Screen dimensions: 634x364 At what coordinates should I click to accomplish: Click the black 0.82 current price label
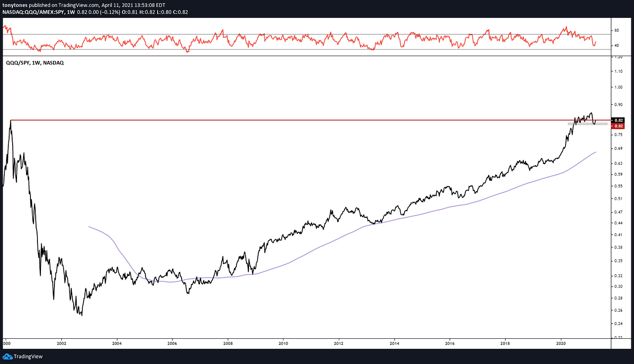(x=618, y=120)
